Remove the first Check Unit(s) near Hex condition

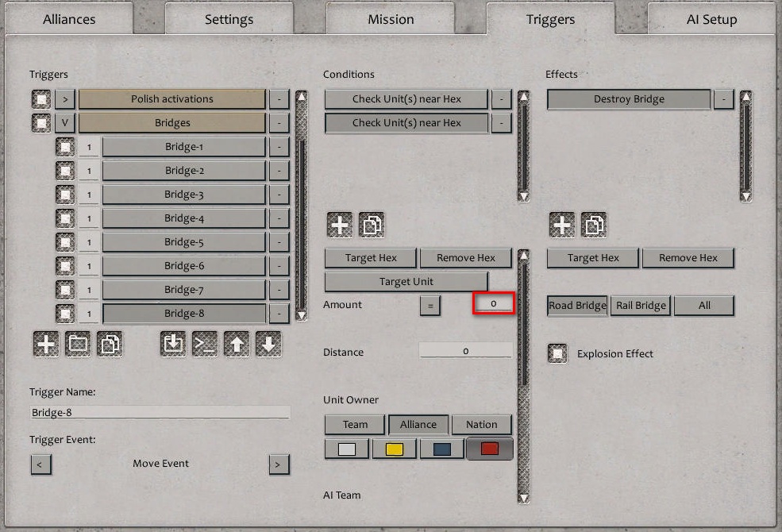[x=502, y=99]
